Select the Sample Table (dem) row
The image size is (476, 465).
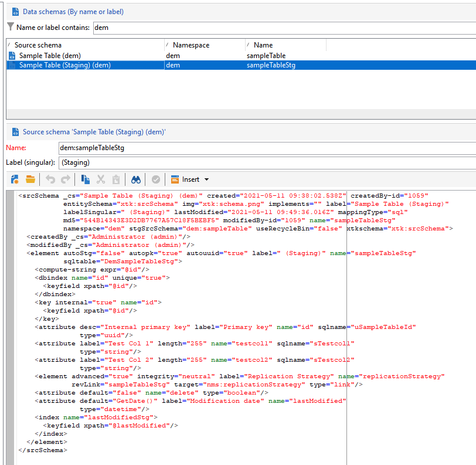point(49,56)
